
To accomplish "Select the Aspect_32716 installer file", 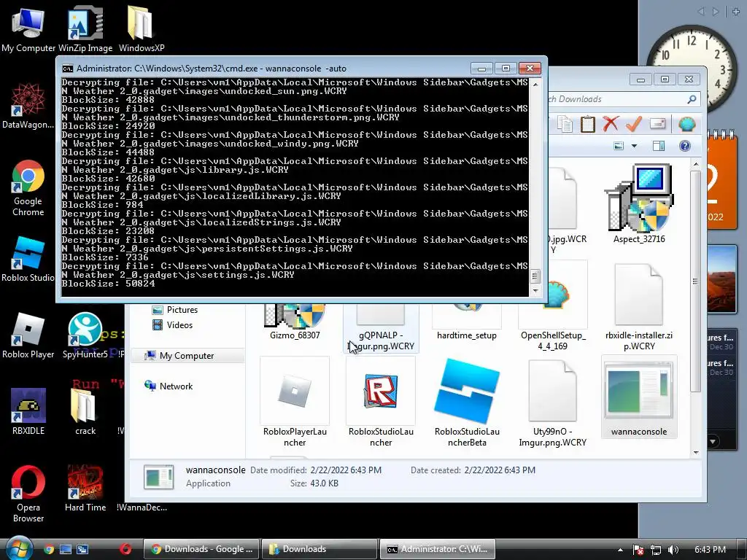I will (639, 205).
